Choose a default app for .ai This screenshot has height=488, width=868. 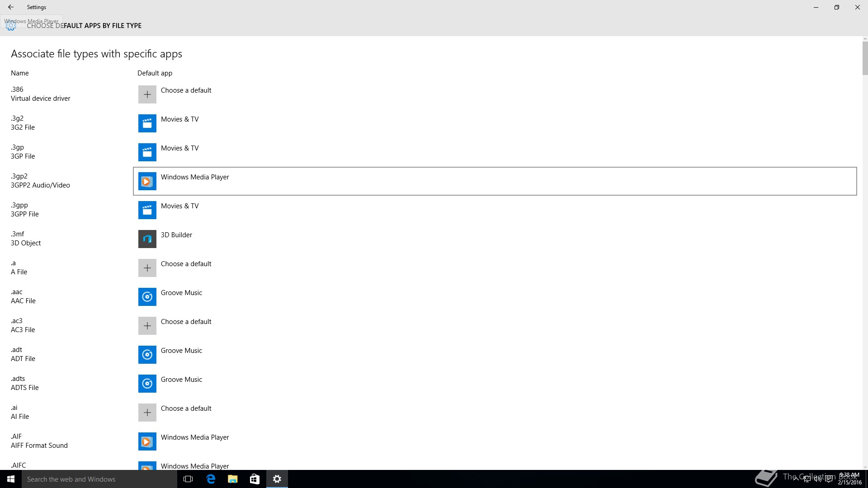tap(495, 413)
